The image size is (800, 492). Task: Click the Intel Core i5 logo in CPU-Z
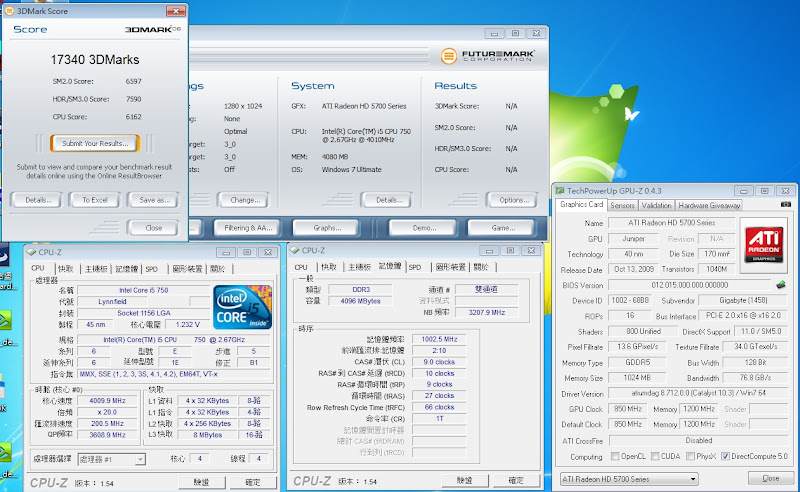click(x=242, y=307)
